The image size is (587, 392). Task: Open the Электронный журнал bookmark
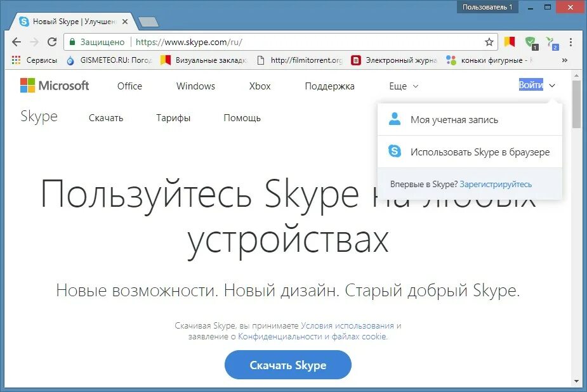394,60
